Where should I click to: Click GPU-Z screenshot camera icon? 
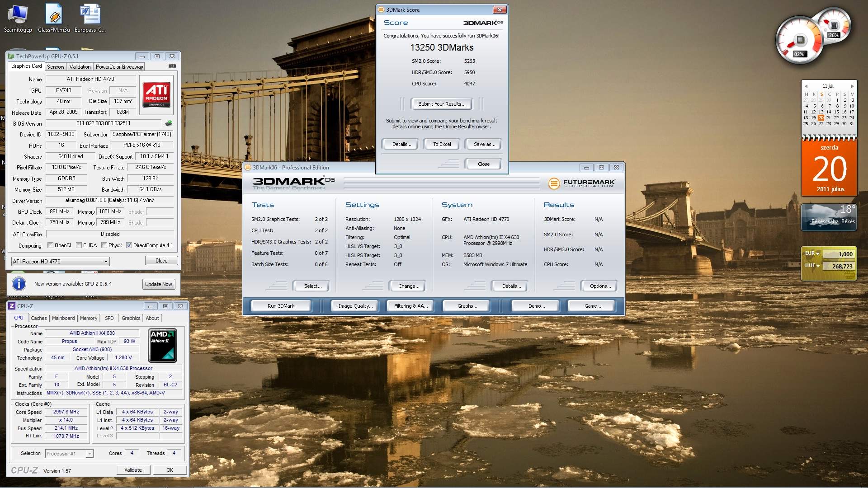172,66
